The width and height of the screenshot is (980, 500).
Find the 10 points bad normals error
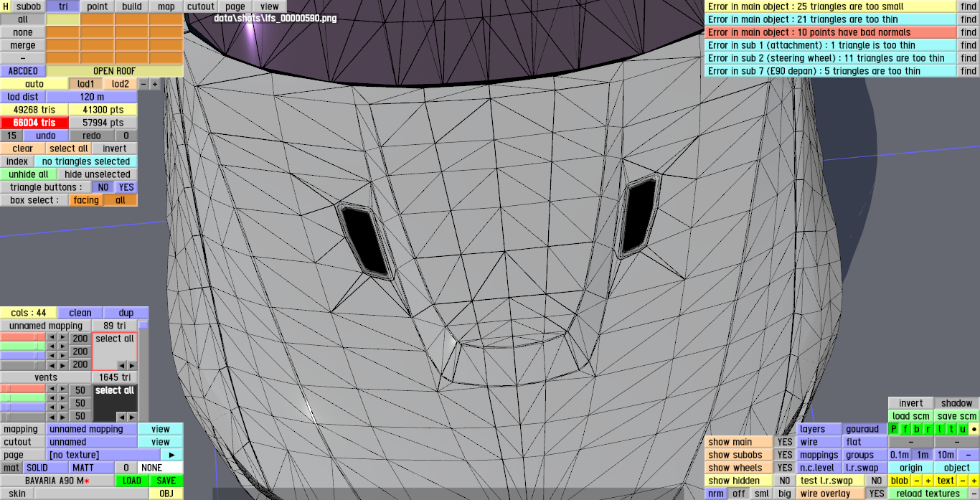(x=969, y=32)
